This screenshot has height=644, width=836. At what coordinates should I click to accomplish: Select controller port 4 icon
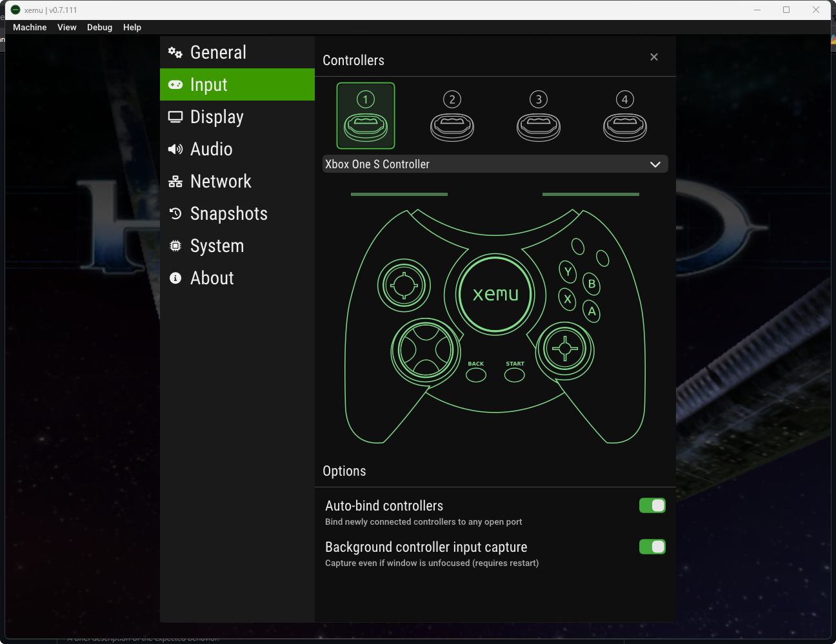point(624,116)
